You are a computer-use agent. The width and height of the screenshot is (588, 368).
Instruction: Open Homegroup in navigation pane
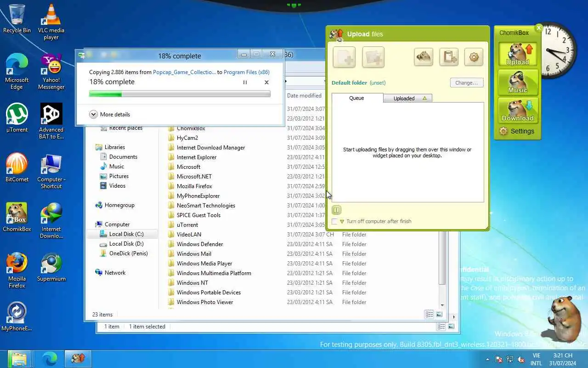pos(115,205)
